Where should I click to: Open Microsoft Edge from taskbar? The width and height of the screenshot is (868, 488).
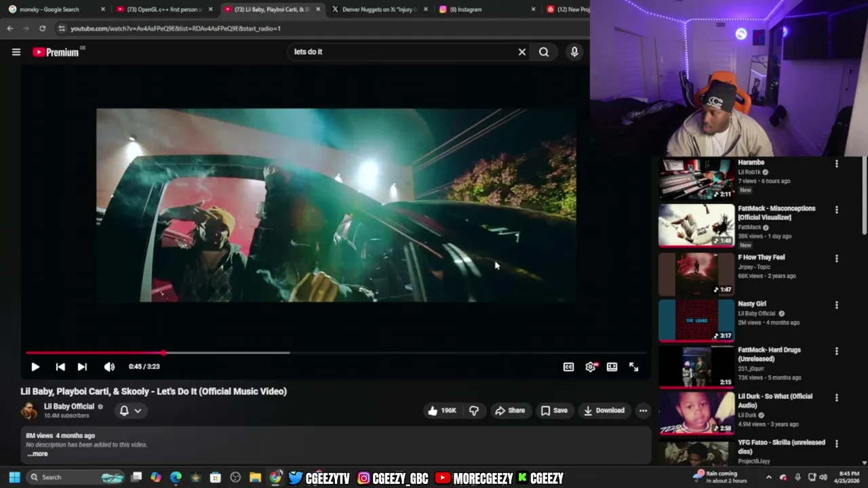pos(176,478)
